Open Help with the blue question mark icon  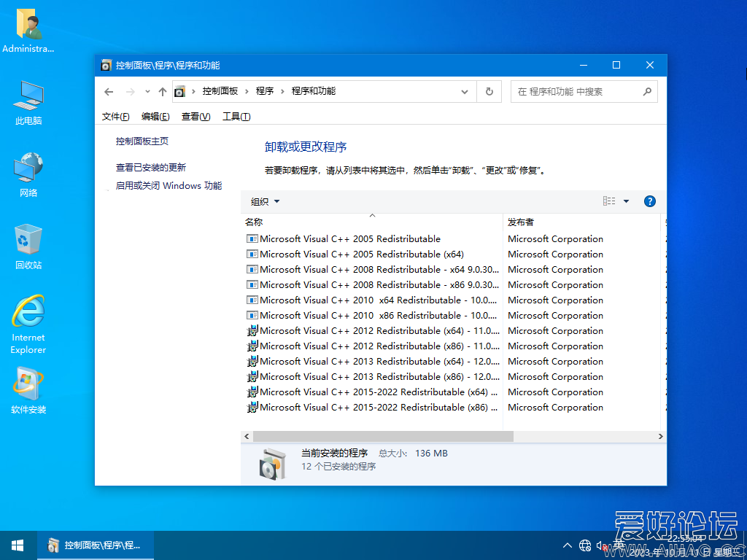[649, 201]
